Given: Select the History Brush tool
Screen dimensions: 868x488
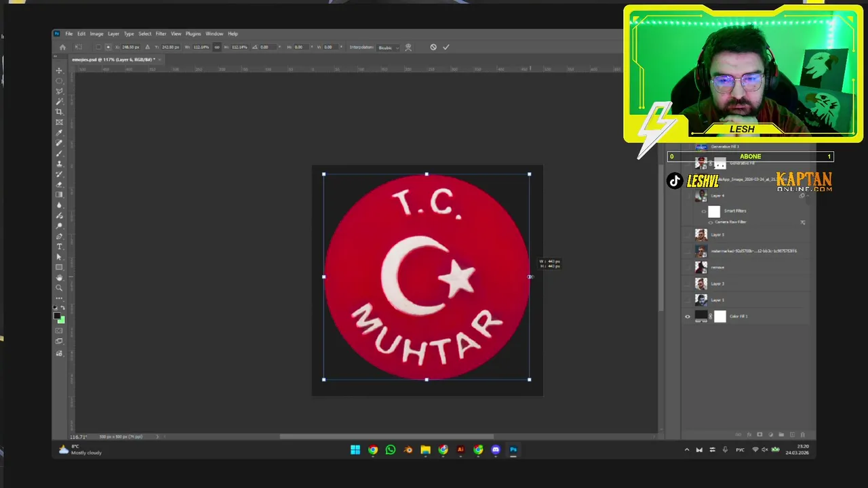Looking at the screenshot, I should (59, 174).
